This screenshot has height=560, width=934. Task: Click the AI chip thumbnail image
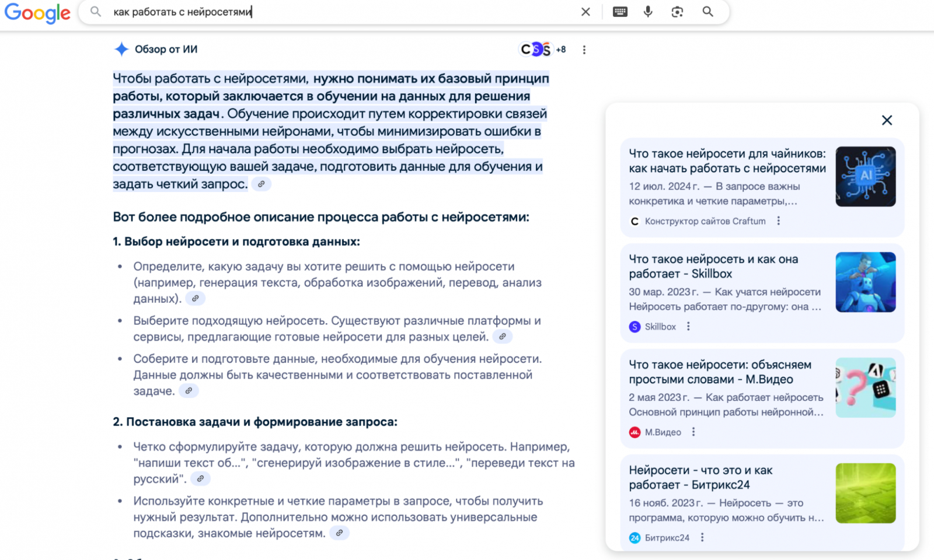coord(865,177)
